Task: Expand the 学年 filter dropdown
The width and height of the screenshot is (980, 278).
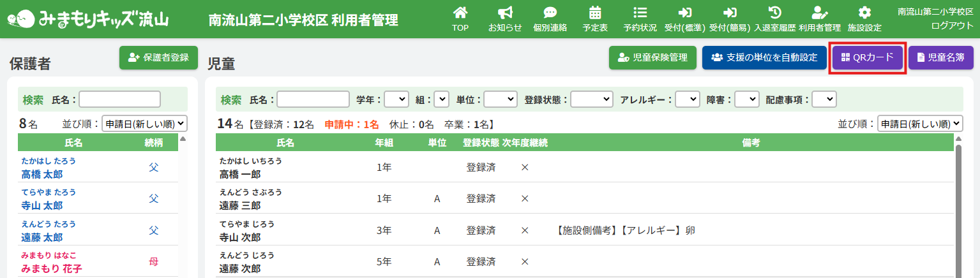Action: pyautogui.click(x=396, y=99)
